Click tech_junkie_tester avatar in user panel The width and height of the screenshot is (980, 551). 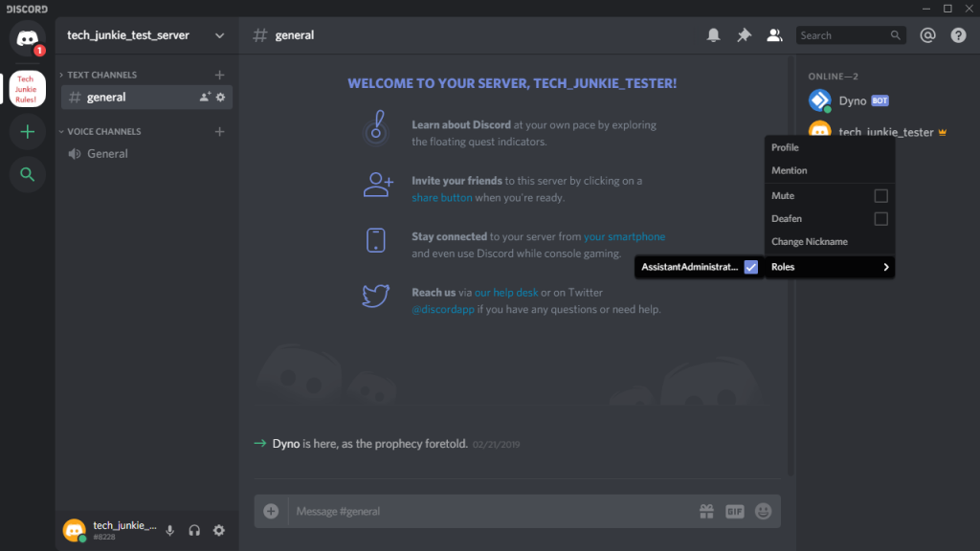click(74, 530)
